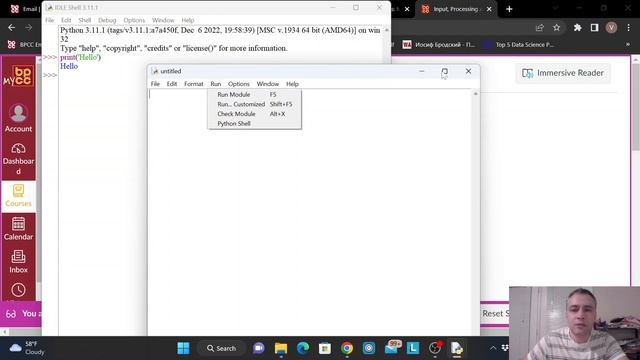This screenshot has height=360, width=640.
Task: Open File Explorer from taskbar
Action: coord(281,348)
